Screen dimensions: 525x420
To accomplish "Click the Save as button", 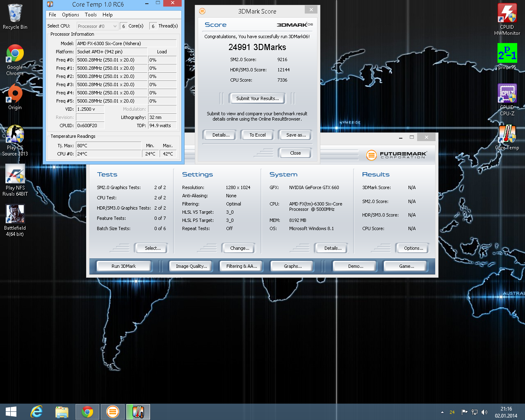I will pos(296,135).
